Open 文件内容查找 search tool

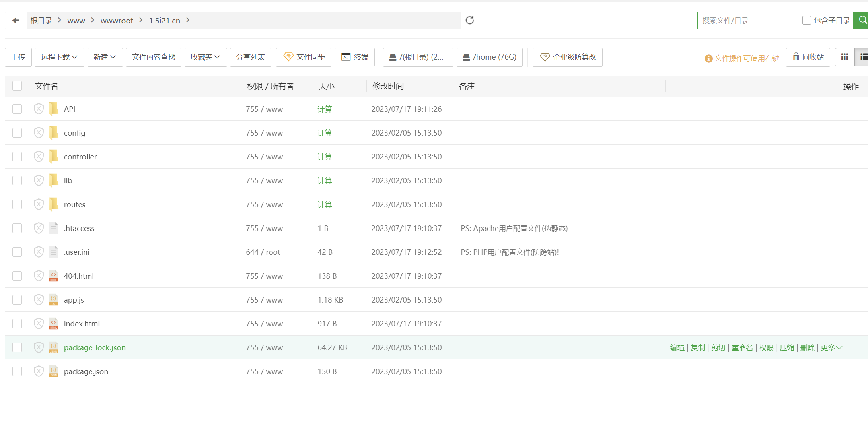pos(154,57)
